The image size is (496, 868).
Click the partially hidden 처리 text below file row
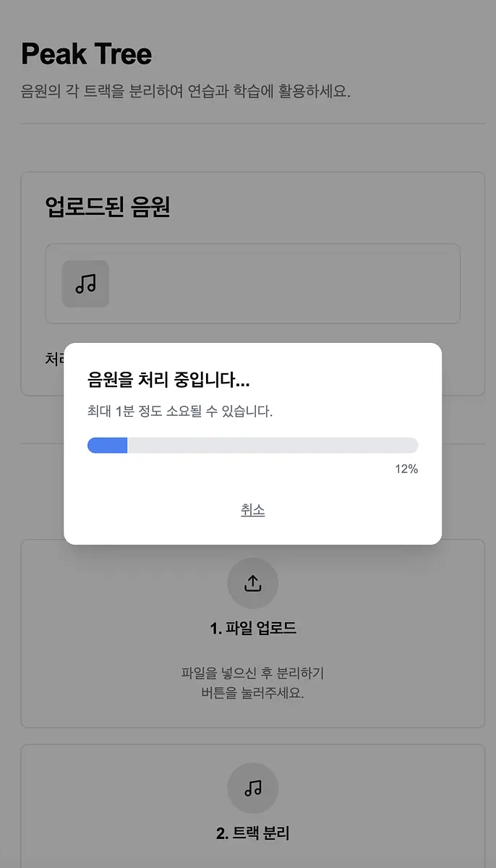click(54, 358)
